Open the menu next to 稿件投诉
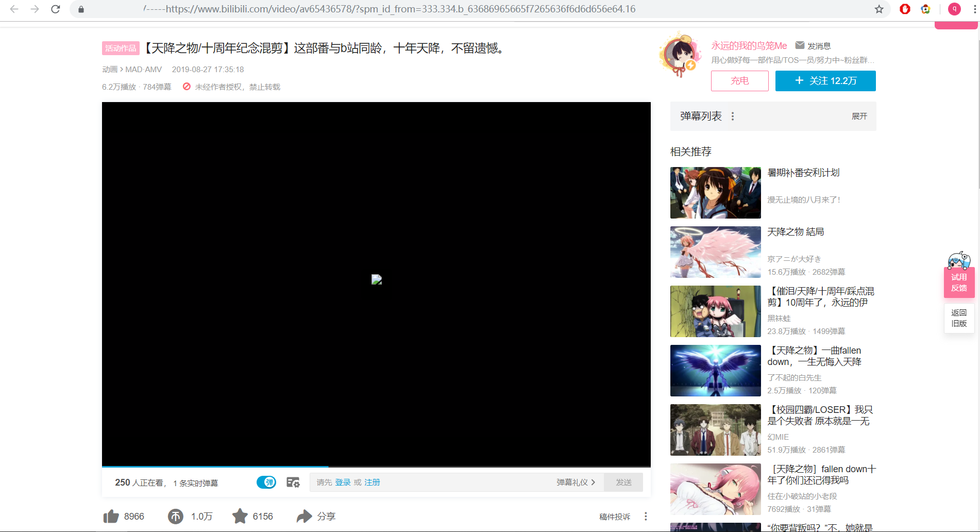 click(x=645, y=516)
